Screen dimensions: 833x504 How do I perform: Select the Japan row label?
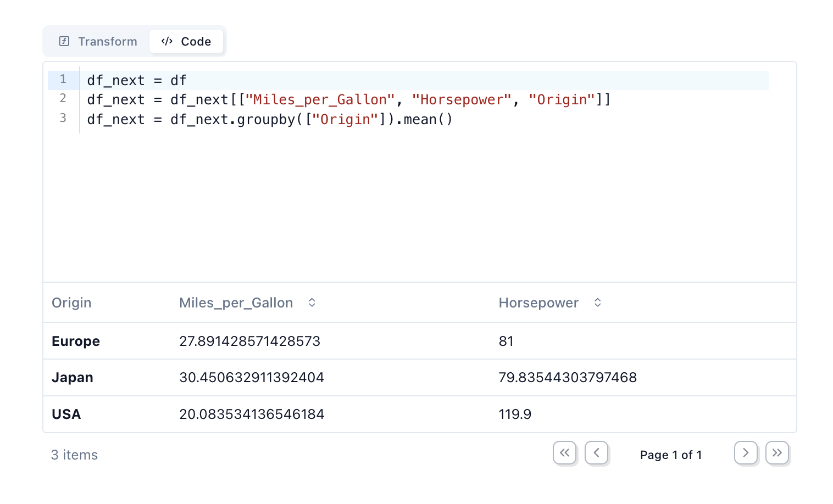click(73, 378)
